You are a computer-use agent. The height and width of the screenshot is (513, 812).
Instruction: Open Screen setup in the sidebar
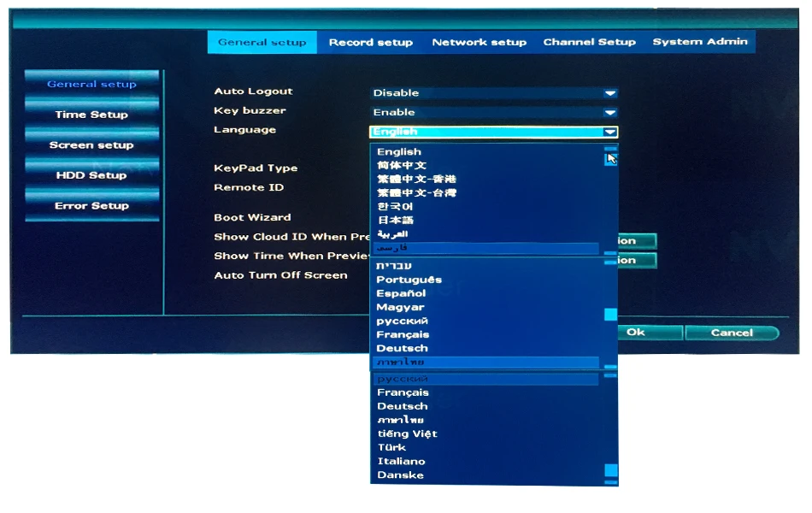point(91,145)
